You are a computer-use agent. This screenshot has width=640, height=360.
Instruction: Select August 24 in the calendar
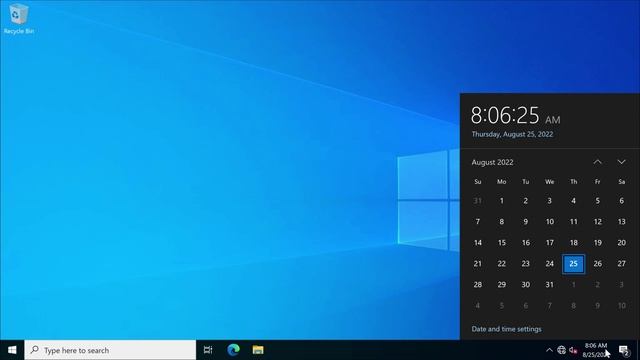[x=550, y=264]
